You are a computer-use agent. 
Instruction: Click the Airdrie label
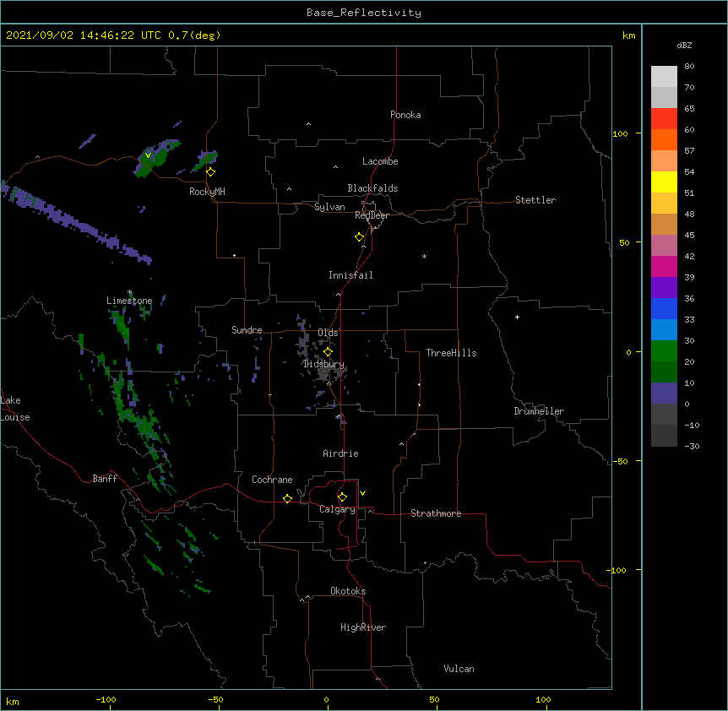coord(340,453)
